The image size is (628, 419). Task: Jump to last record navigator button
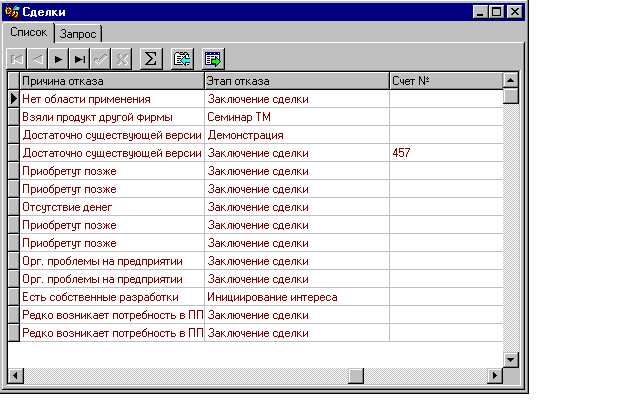click(x=79, y=59)
